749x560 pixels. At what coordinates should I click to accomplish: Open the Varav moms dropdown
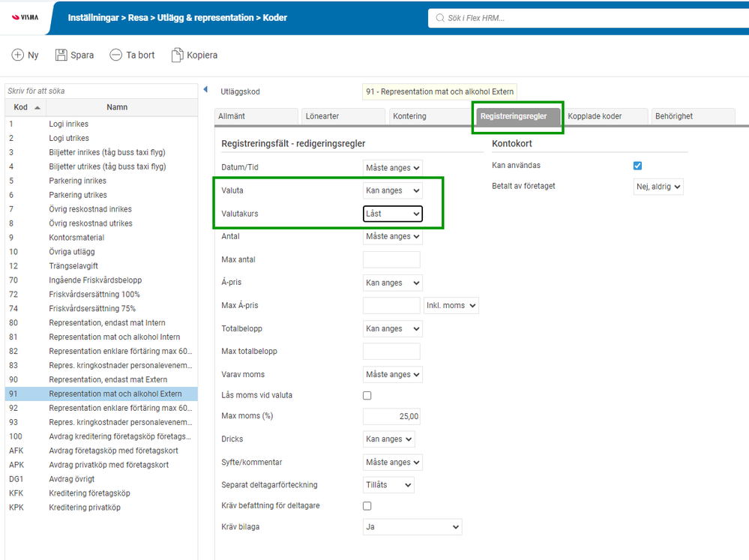393,375
